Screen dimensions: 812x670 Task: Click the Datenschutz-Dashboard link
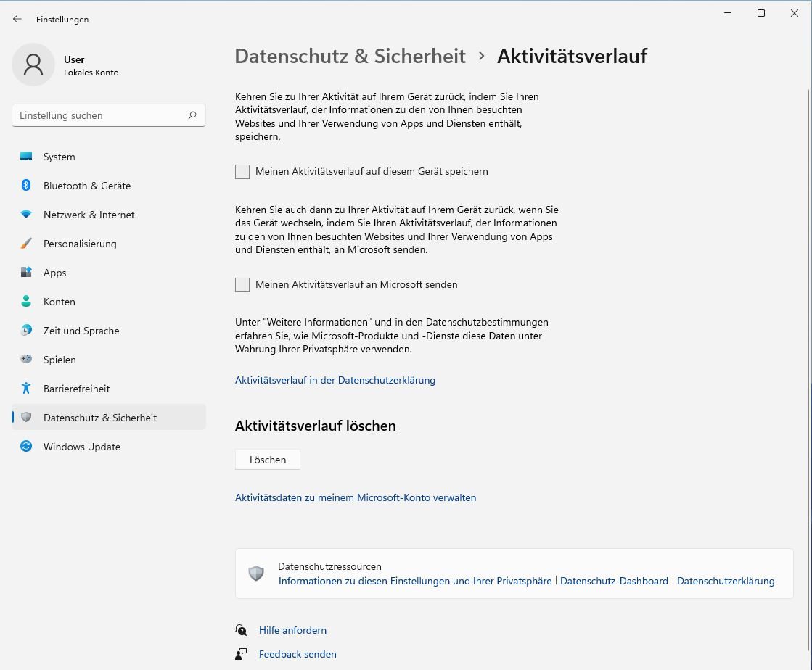(x=614, y=581)
